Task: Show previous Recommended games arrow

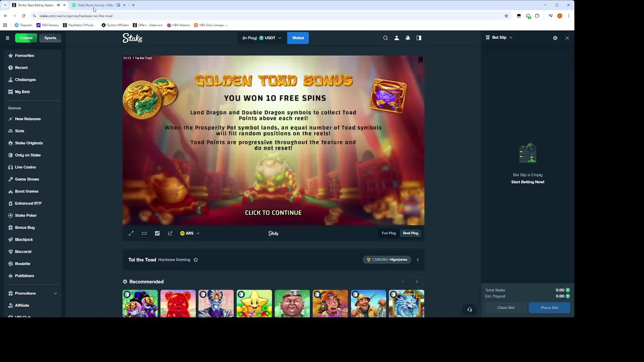Action: coord(403,282)
